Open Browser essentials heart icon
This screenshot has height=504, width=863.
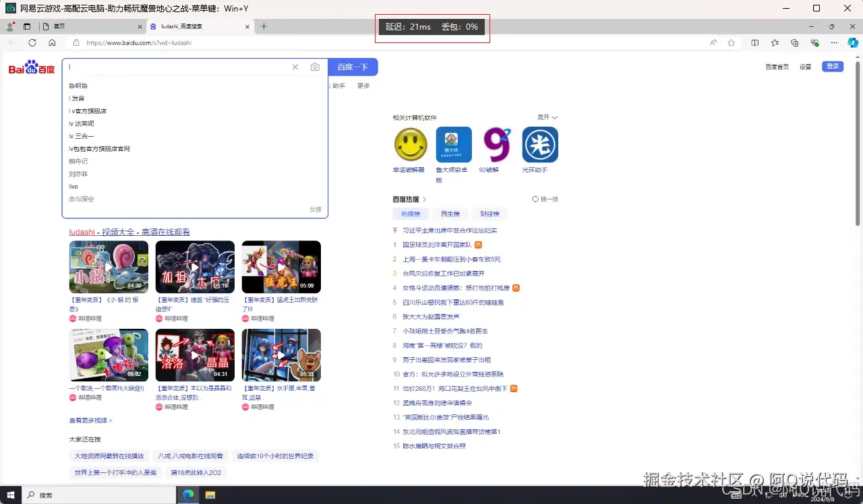click(814, 42)
